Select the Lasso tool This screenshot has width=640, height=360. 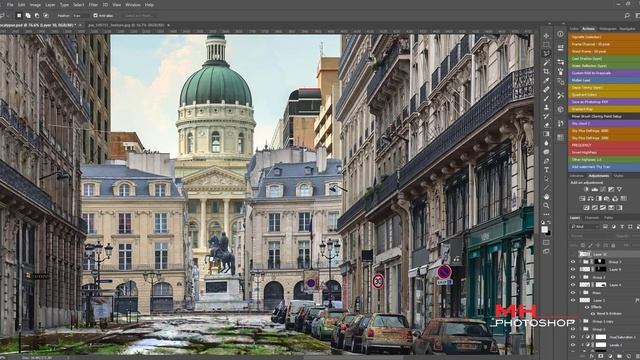point(546,53)
